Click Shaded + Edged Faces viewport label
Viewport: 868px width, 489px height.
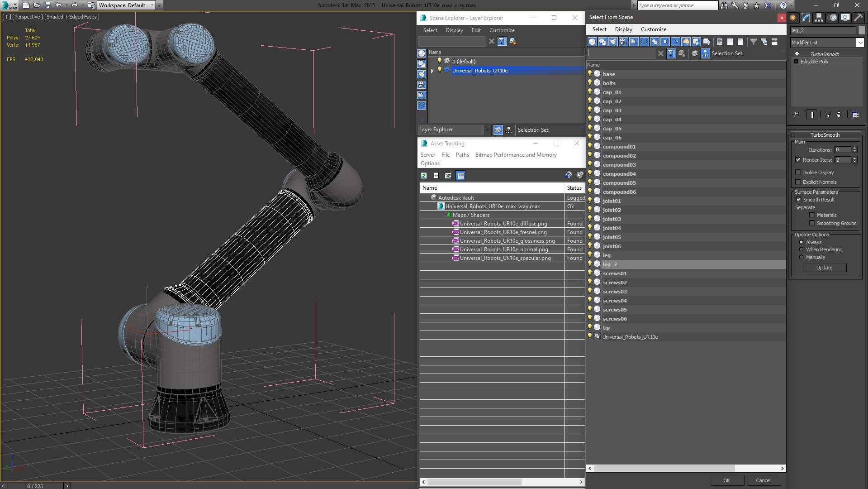71,17
